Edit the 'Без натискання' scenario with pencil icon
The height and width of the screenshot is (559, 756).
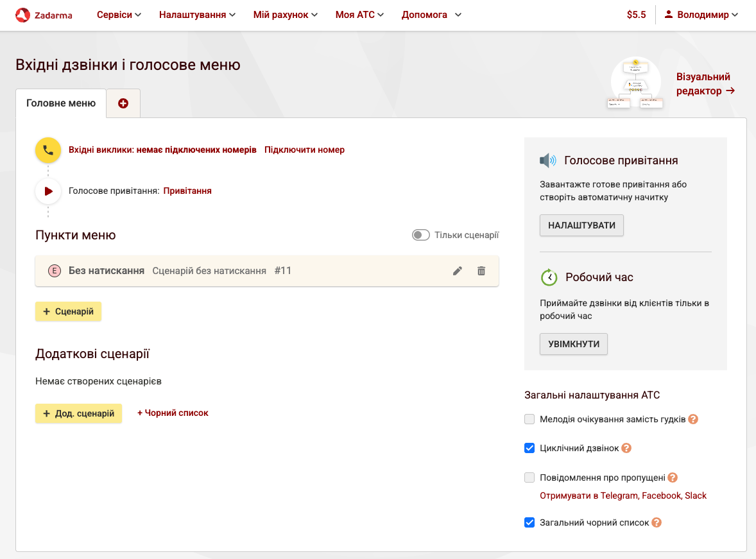(x=458, y=271)
